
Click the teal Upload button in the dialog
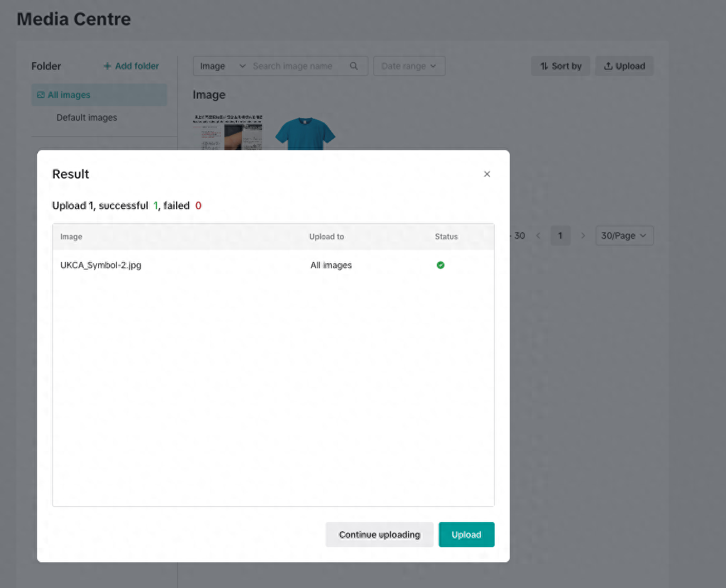point(466,535)
